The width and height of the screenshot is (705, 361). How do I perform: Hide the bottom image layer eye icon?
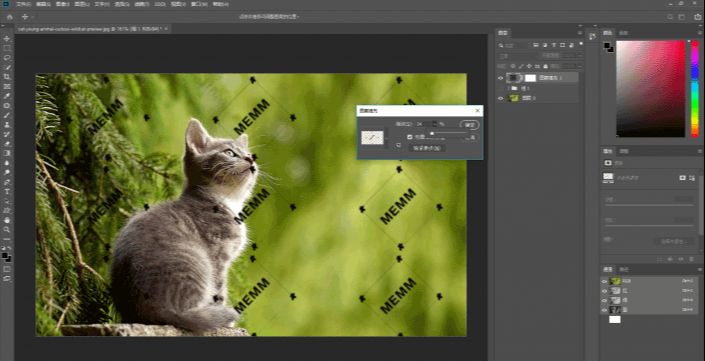tap(500, 98)
